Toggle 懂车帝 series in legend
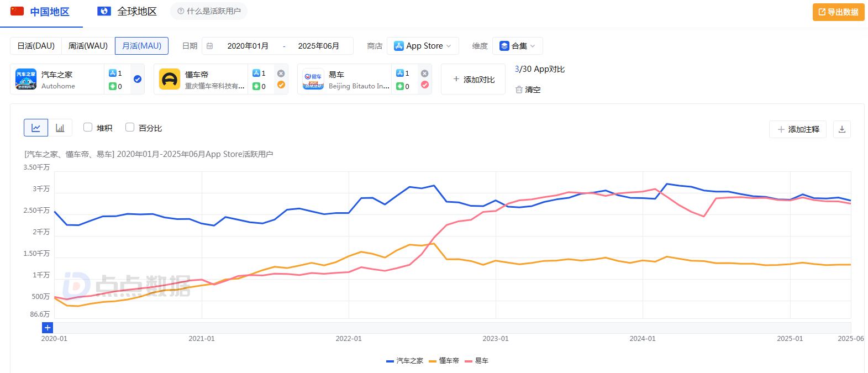868x373 pixels. click(x=444, y=361)
